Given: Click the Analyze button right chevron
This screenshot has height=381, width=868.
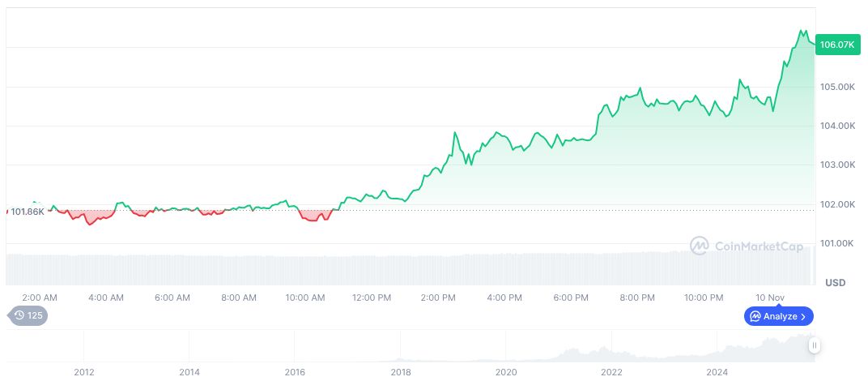Looking at the screenshot, I should (803, 316).
